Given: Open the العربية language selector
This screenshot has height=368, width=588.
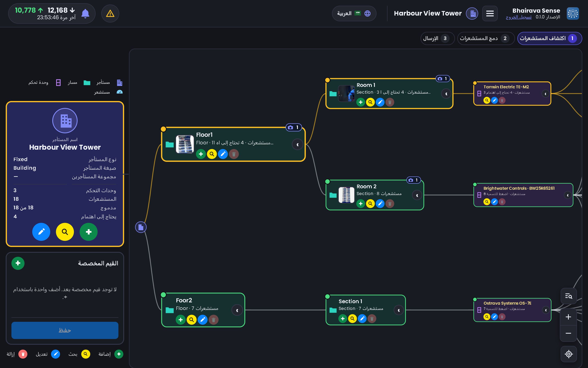Looking at the screenshot, I should pos(354,13).
